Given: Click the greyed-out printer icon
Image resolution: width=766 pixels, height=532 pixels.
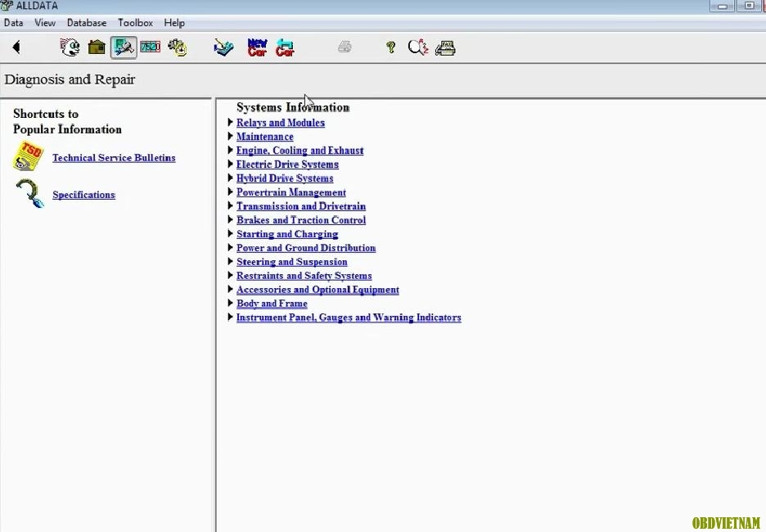Looking at the screenshot, I should [345, 47].
